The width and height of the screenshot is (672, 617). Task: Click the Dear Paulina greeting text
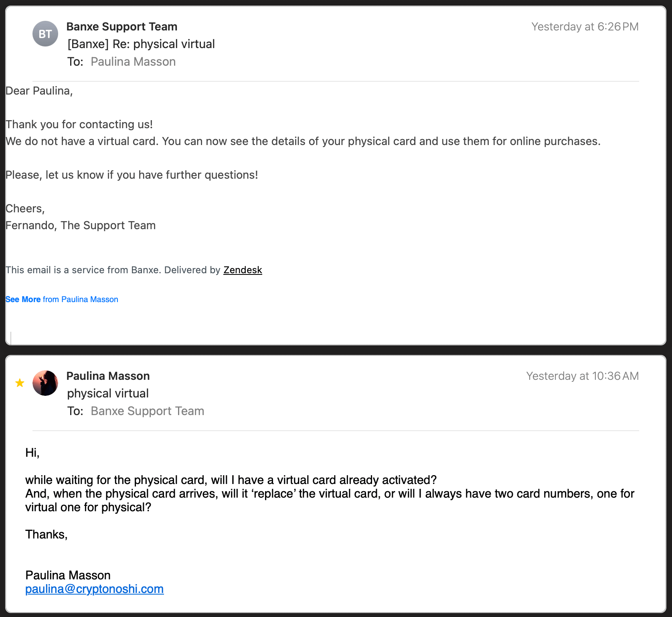pos(39,91)
